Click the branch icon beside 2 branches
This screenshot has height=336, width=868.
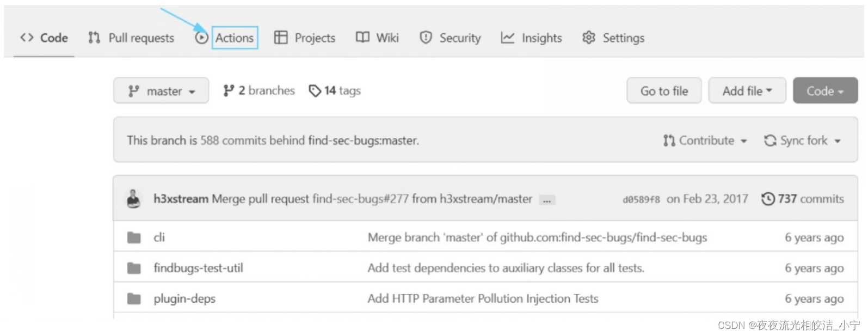click(x=229, y=90)
